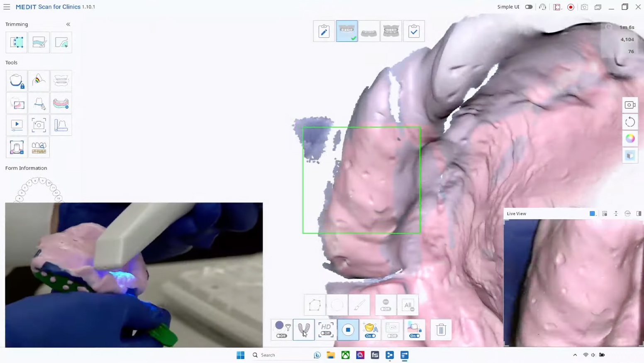This screenshot has width=644, height=363.
Task: Open the occlusion color analysis tool
Action: pyautogui.click(x=39, y=80)
